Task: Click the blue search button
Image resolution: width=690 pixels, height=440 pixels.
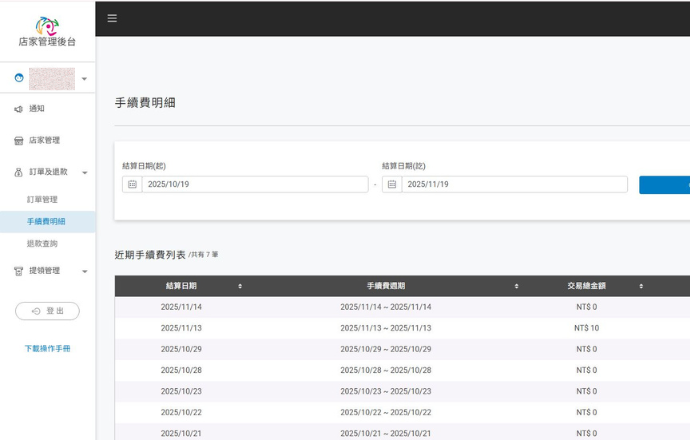Action: coord(664,184)
